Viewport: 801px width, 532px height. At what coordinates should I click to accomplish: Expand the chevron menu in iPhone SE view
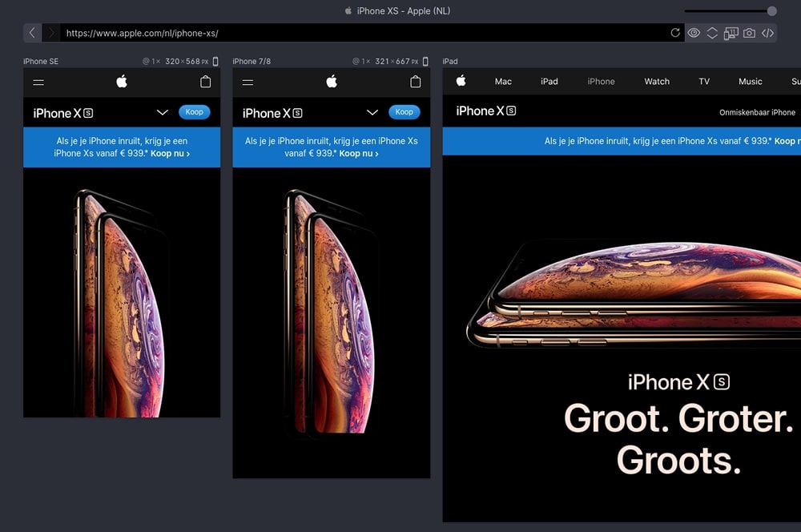click(x=163, y=112)
